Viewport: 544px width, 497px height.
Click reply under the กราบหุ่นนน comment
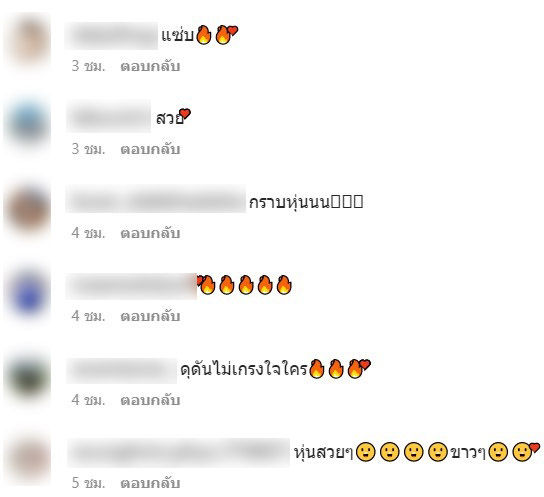(x=150, y=233)
